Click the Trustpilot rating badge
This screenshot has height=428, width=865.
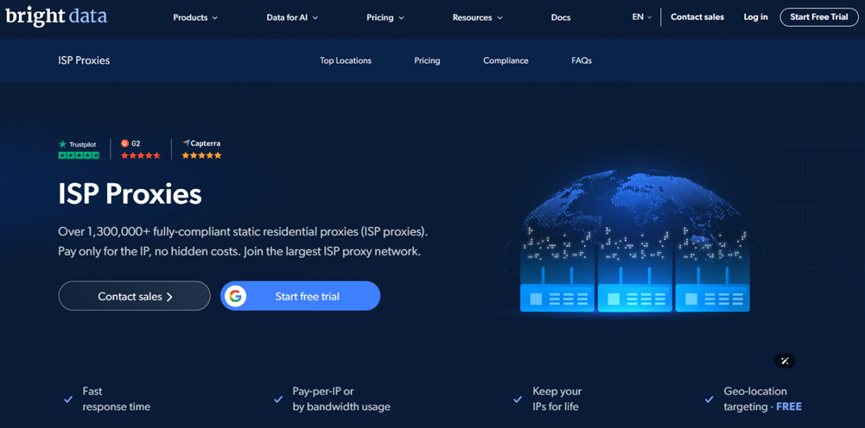coord(78,149)
